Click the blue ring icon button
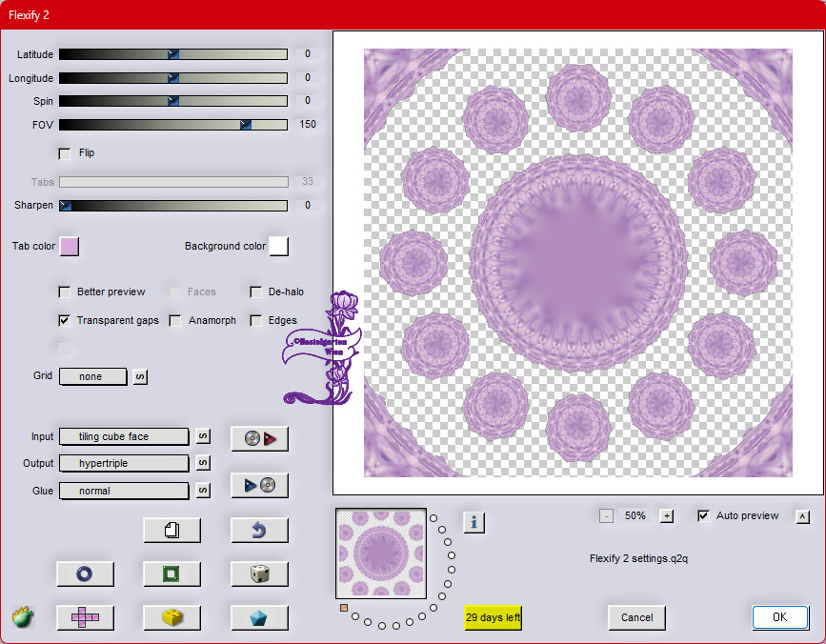This screenshot has width=826, height=644. pyautogui.click(x=85, y=574)
